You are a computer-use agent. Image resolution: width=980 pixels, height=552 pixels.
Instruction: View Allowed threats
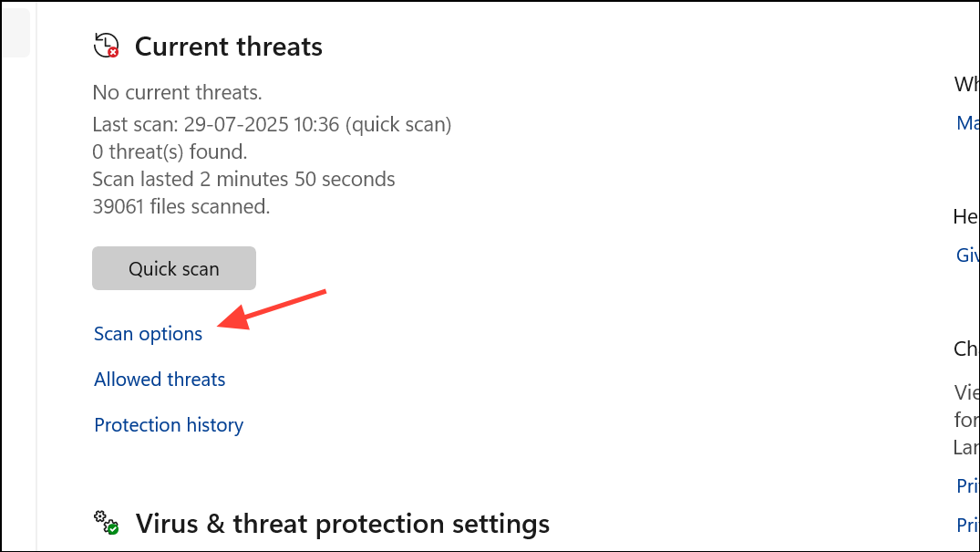pyautogui.click(x=159, y=379)
